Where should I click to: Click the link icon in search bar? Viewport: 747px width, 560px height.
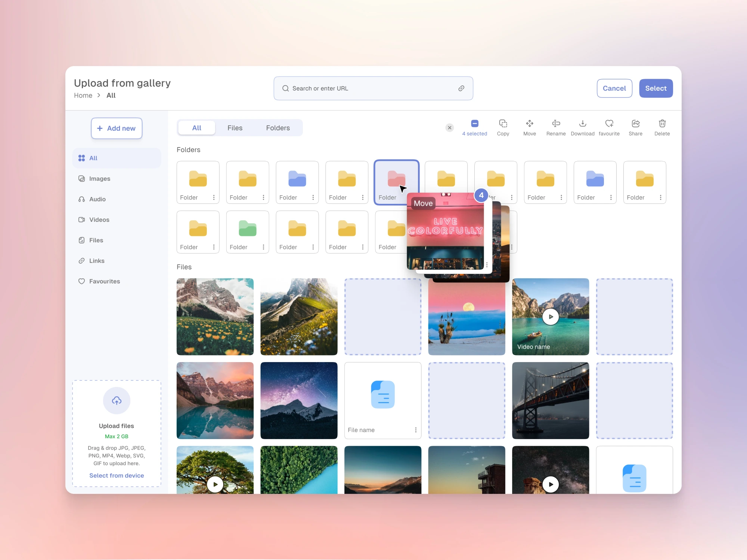[461, 88]
